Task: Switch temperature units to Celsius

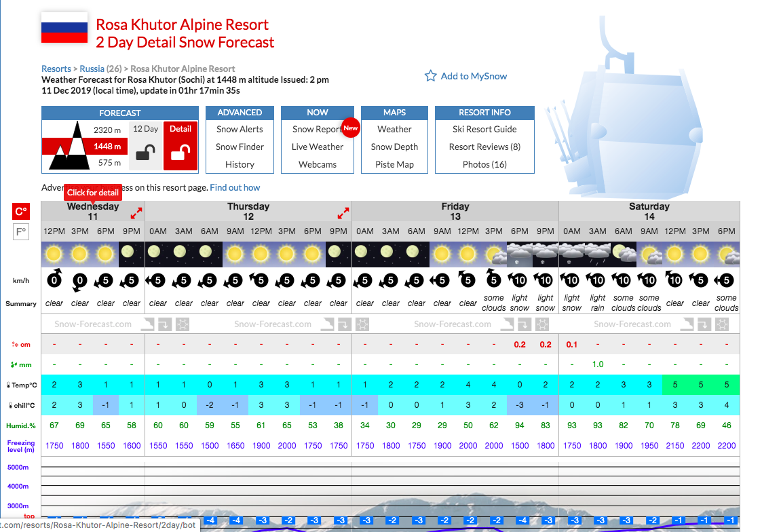Action: point(21,211)
